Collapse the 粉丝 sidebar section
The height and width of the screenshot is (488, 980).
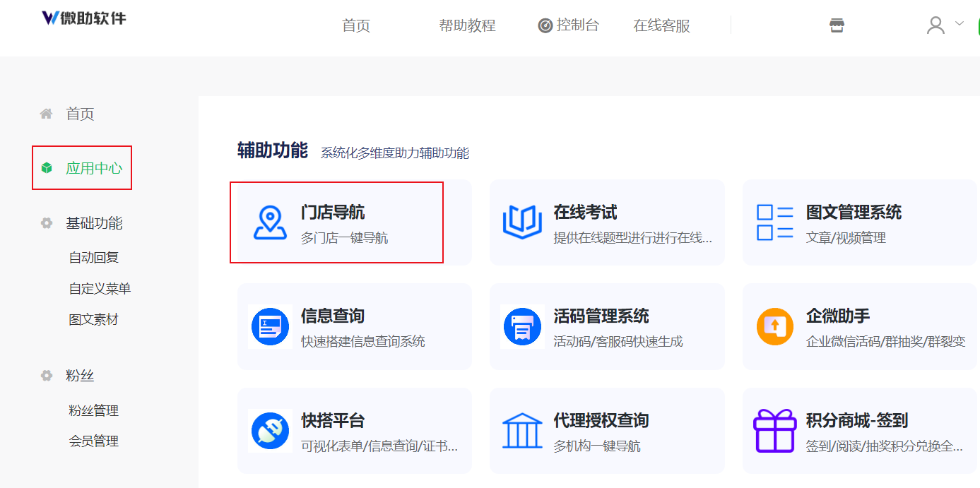(x=80, y=376)
